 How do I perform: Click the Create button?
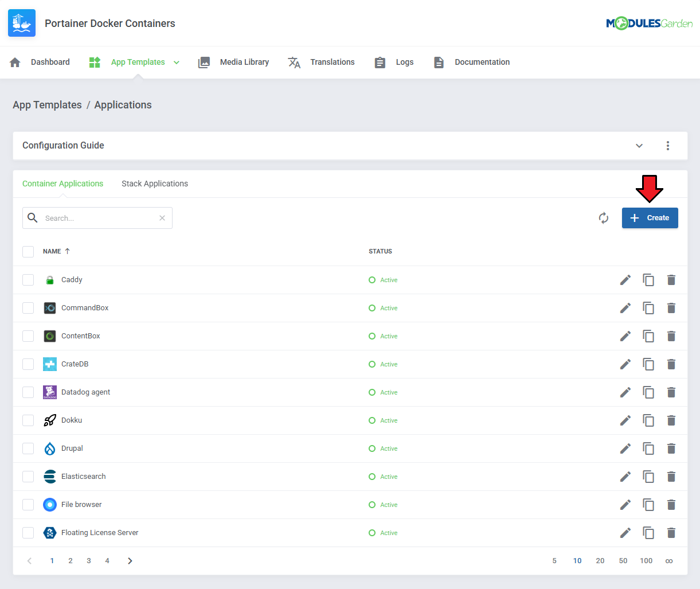(650, 218)
